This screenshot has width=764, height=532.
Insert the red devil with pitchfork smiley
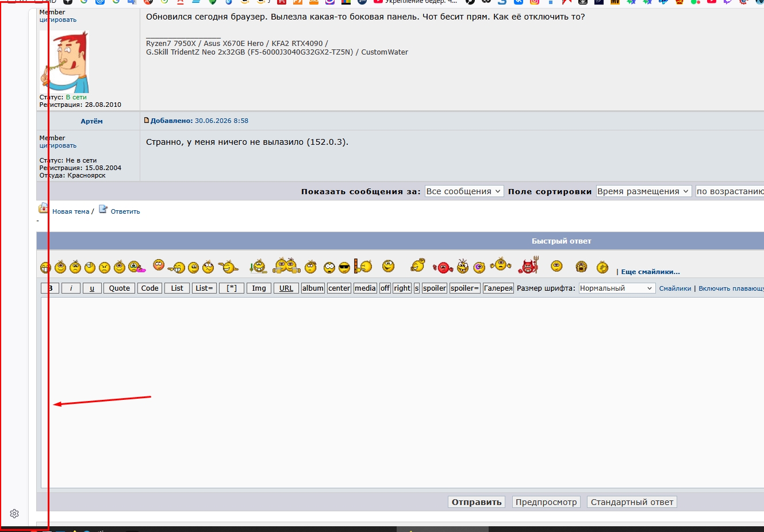point(528,265)
